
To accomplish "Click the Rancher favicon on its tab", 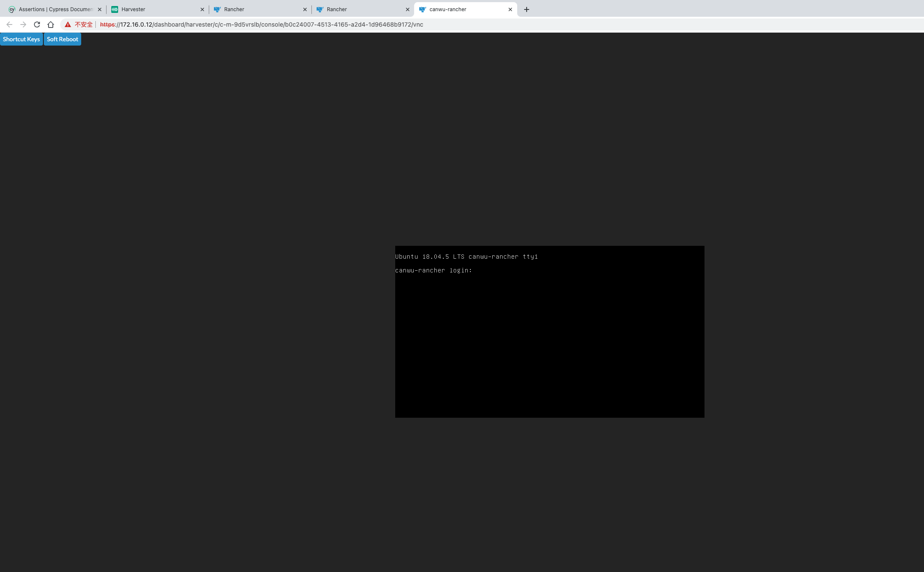I will (217, 9).
